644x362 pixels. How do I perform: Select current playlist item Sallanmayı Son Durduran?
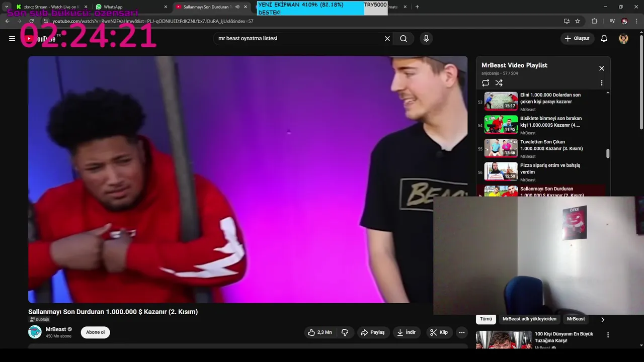point(542,191)
